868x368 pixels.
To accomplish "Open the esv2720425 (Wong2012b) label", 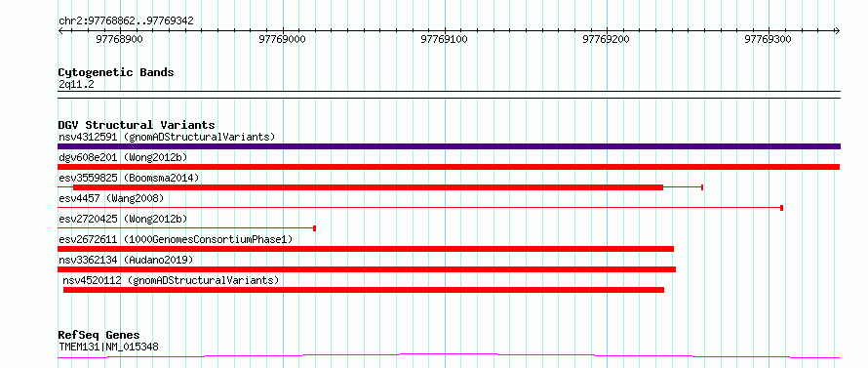I will (x=123, y=219).
